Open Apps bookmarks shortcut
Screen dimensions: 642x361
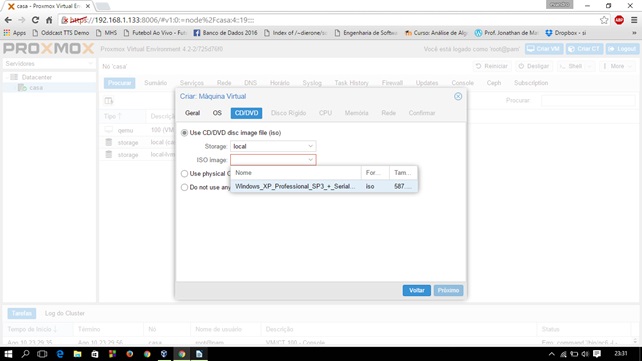pos(15,33)
